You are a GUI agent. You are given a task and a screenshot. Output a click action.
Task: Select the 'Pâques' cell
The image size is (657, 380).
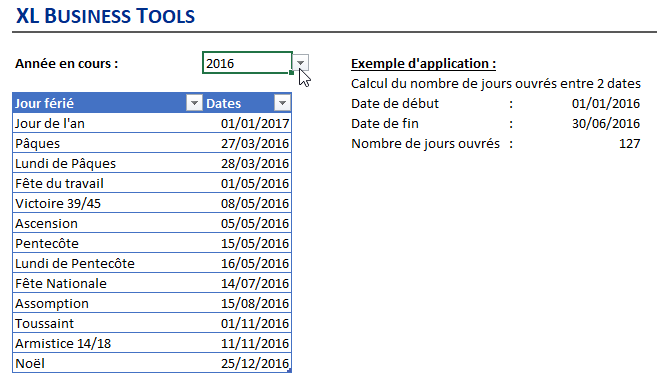pos(108,143)
